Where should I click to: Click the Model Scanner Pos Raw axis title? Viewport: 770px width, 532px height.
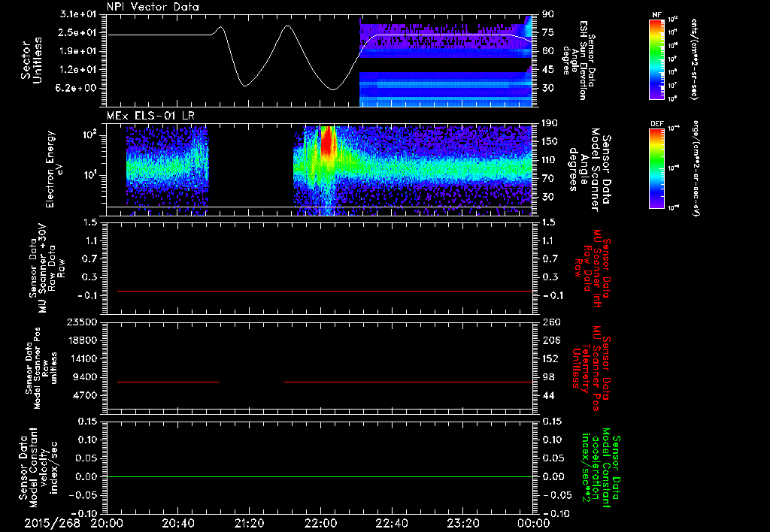coord(41,368)
